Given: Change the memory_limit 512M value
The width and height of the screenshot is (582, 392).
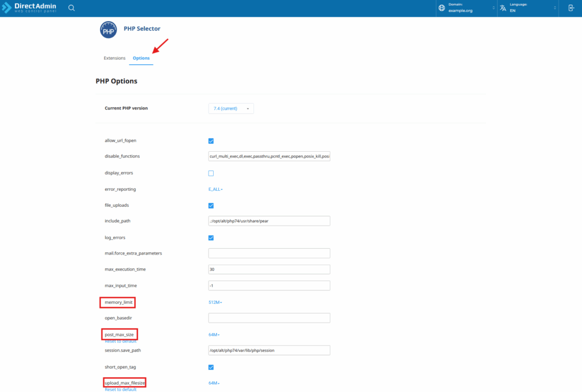Looking at the screenshot, I should click(x=216, y=302).
